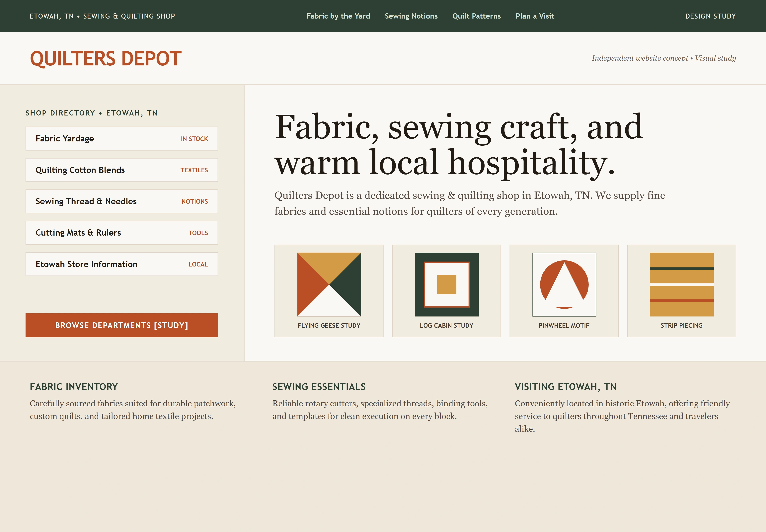
Task: Click the Shop Directory • Etowah, TN heading
Action: [91, 113]
